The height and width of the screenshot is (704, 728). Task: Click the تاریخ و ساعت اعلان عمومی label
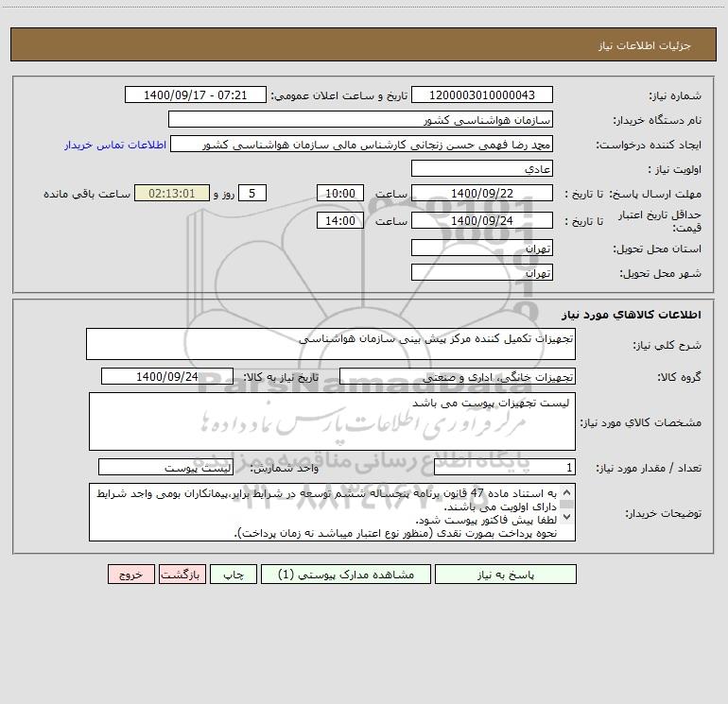(339, 95)
